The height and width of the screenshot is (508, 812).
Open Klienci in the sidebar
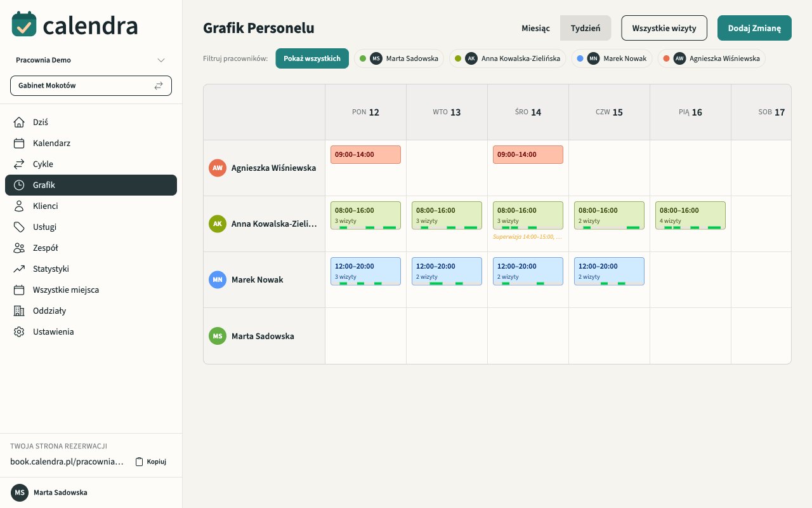click(91, 206)
